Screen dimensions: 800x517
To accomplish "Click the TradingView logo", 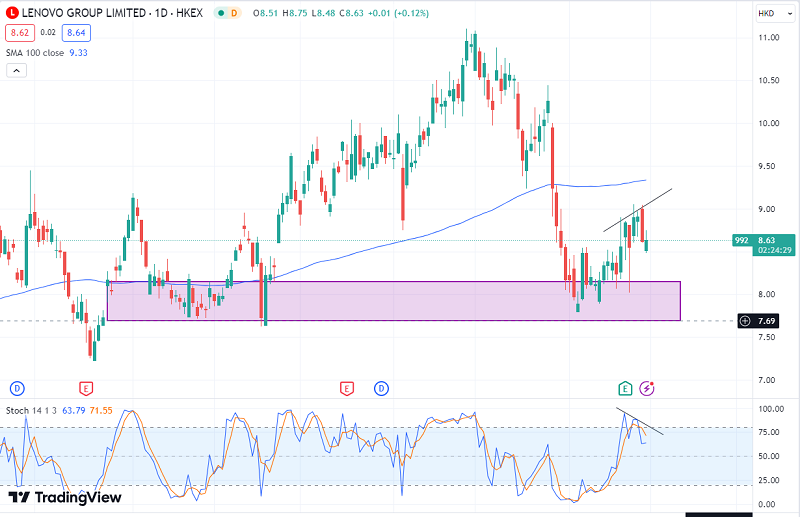I will click(65, 497).
